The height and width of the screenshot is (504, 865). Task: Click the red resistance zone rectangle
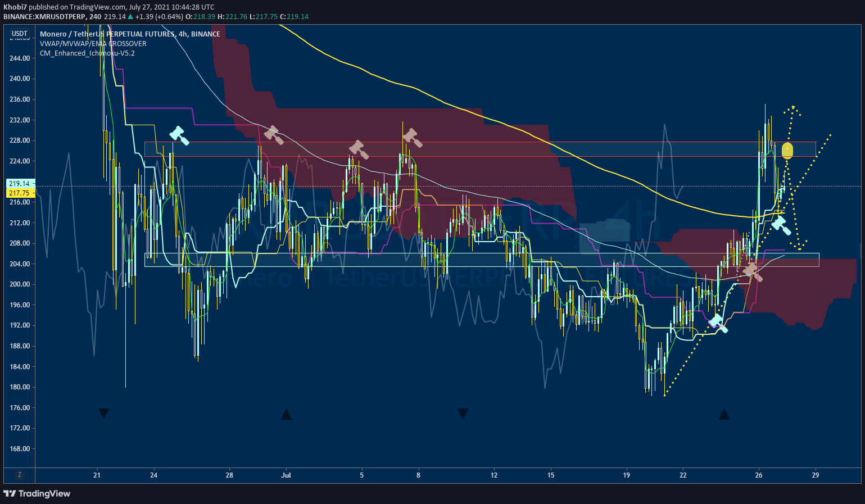480,149
